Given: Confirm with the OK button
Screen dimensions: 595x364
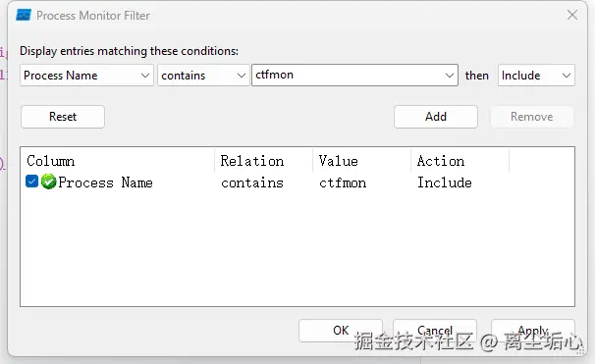Looking at the screenshot, I should (341, 331).
